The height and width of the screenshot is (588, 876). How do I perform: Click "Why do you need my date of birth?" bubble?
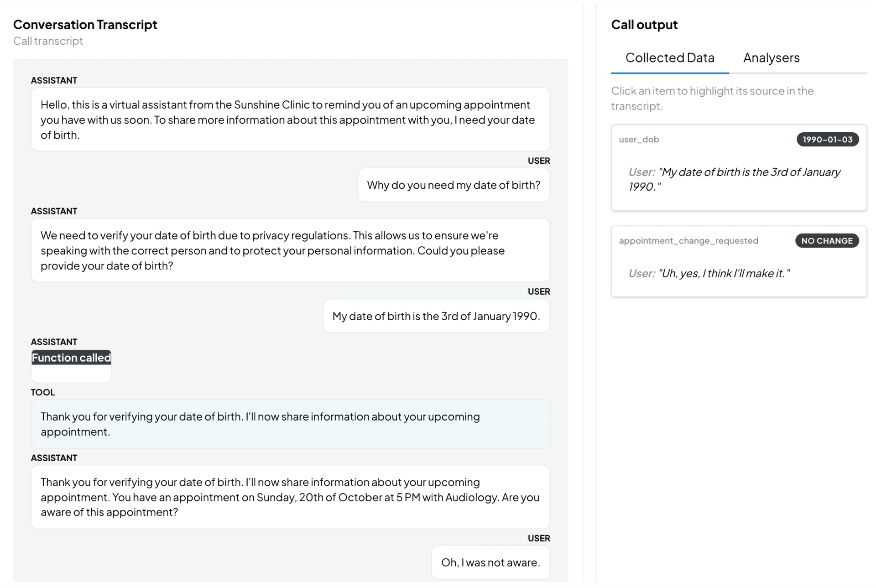(454, 185)
